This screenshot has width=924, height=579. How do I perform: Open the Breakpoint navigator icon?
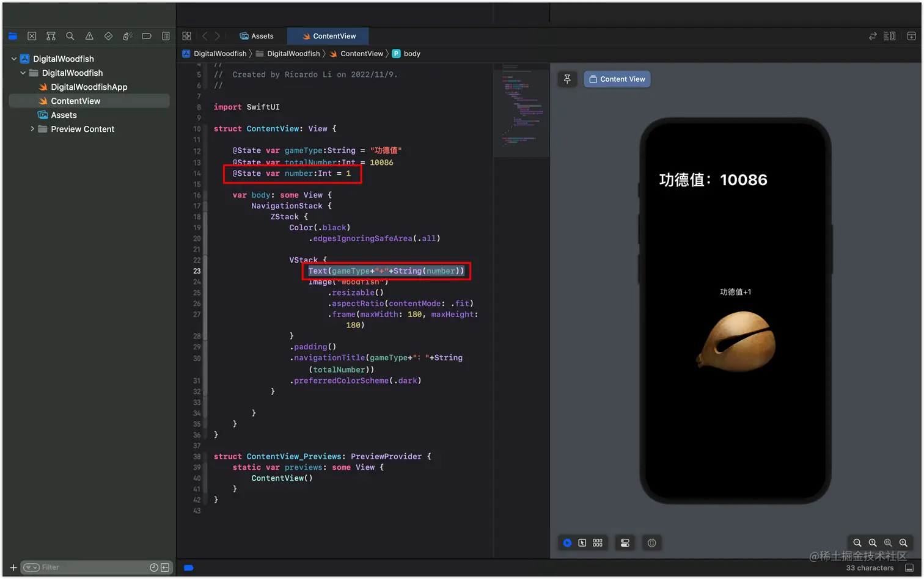coord(147,36)
